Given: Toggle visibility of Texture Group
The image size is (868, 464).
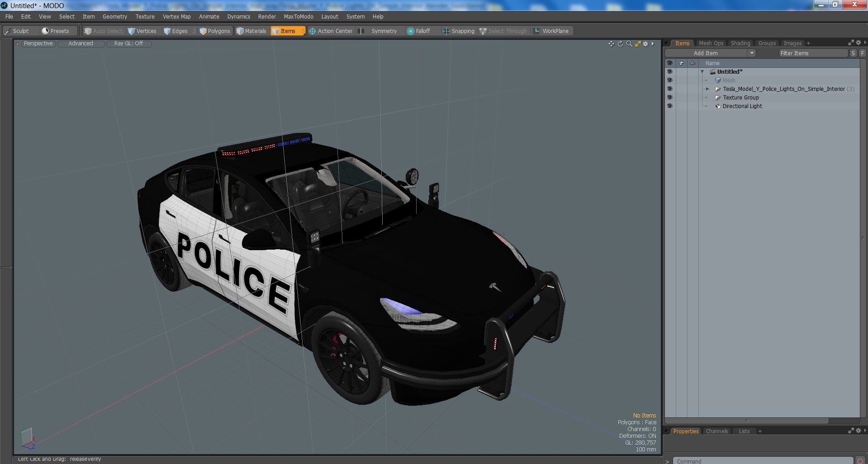Looking at the screenshot, I should pos(669,97).
